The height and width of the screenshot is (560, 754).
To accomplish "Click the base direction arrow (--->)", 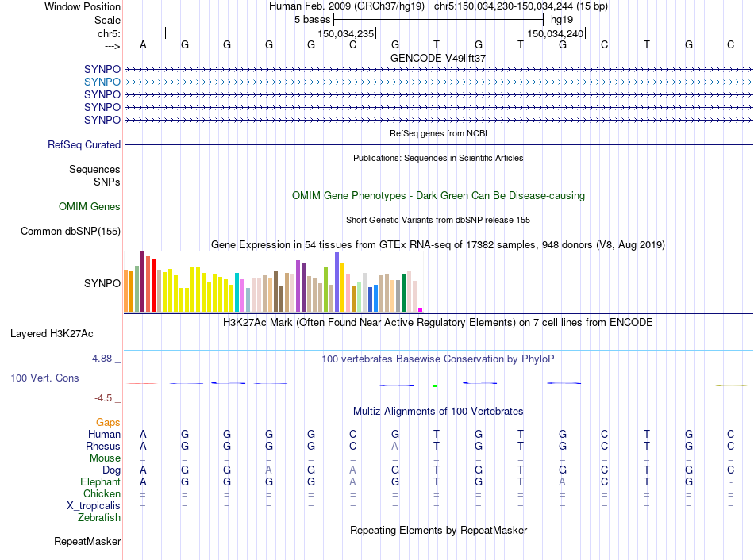I will (112, 46).
